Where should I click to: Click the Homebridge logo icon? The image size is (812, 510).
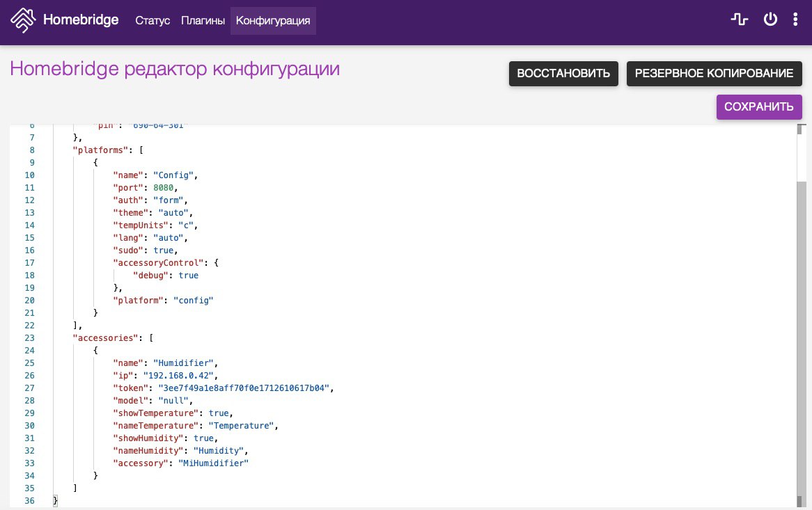(23, 20)
